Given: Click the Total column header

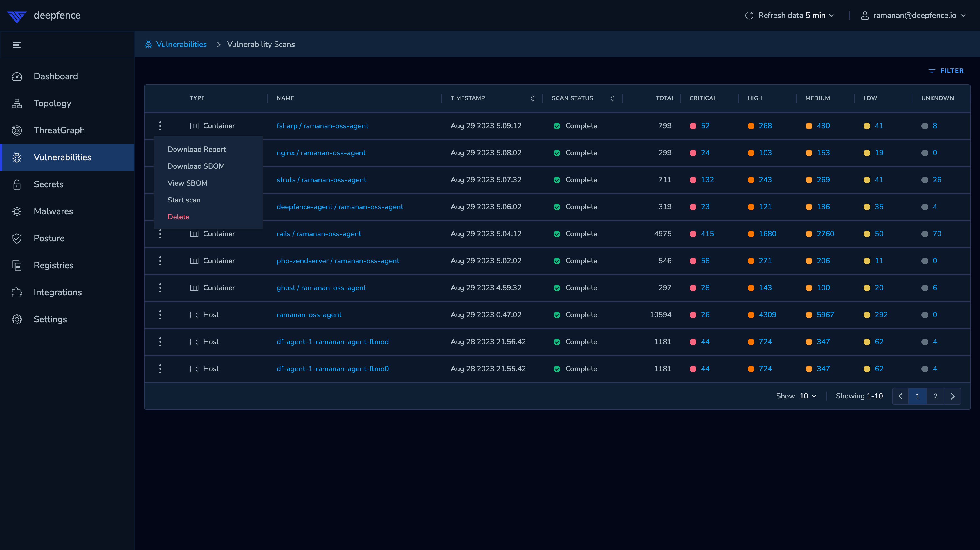Looking at the screenshot, I should point(665,98).
